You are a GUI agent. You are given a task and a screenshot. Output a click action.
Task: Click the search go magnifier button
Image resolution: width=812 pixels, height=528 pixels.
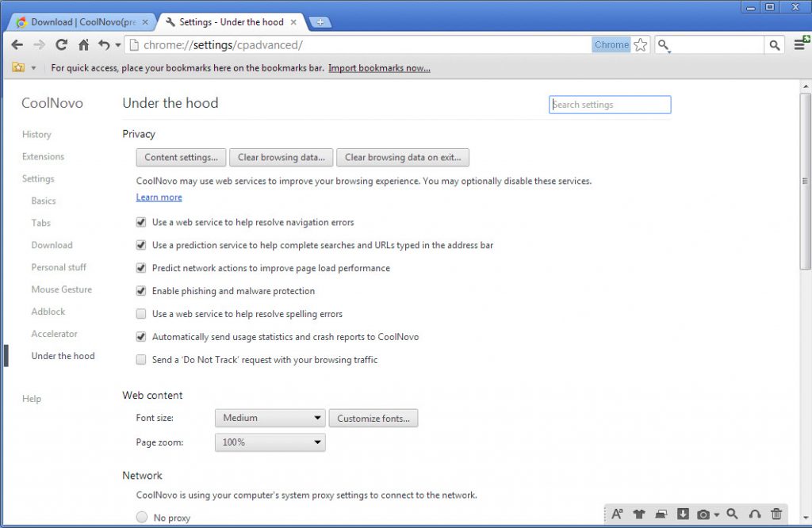(774, 45)
